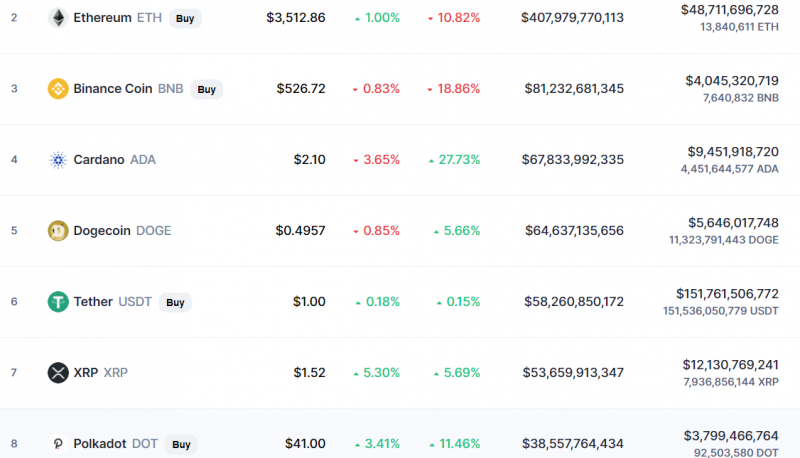Click Tether volume $151,761,506,772
This screenshot has height=458, width=800.
(x=728, y=294)
